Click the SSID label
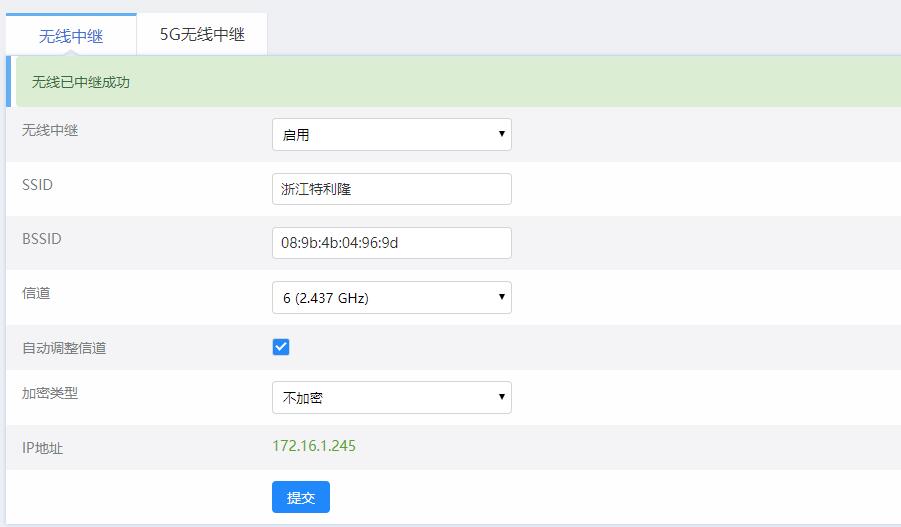901x527 pixels. point(37,184)
